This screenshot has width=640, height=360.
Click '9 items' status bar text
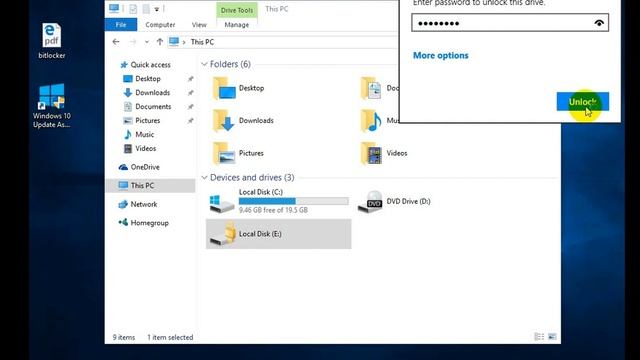coord(124,338)
